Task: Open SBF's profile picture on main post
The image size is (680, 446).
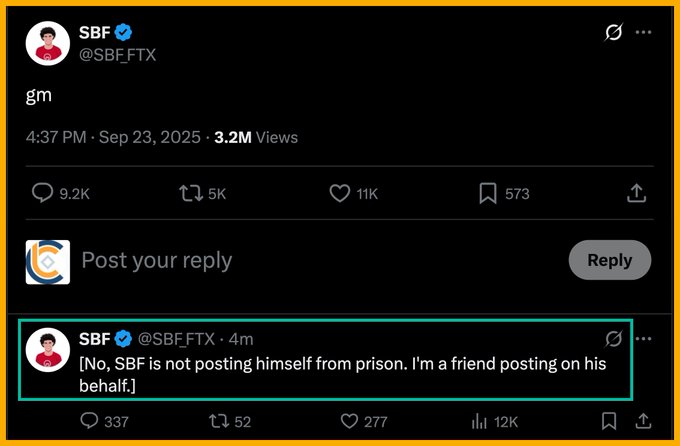Action: click(48, 44)
